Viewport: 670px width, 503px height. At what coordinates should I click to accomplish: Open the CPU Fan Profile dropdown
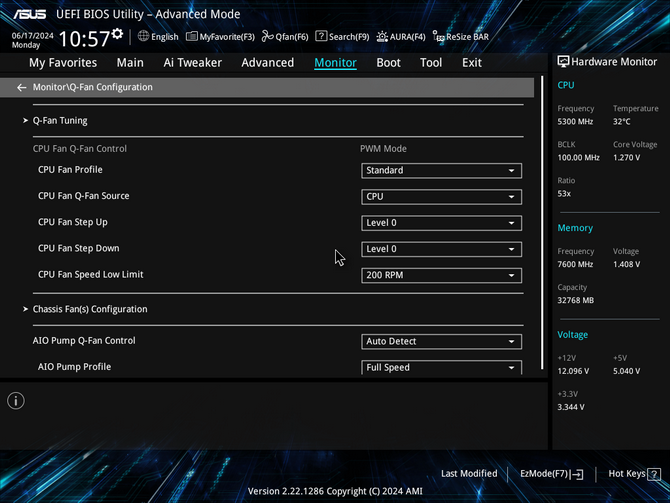[441, 171]
